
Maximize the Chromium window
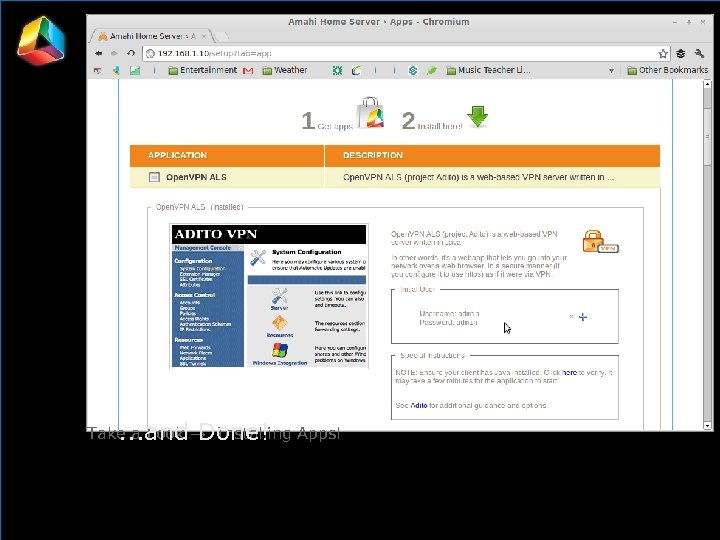point(689,22)
